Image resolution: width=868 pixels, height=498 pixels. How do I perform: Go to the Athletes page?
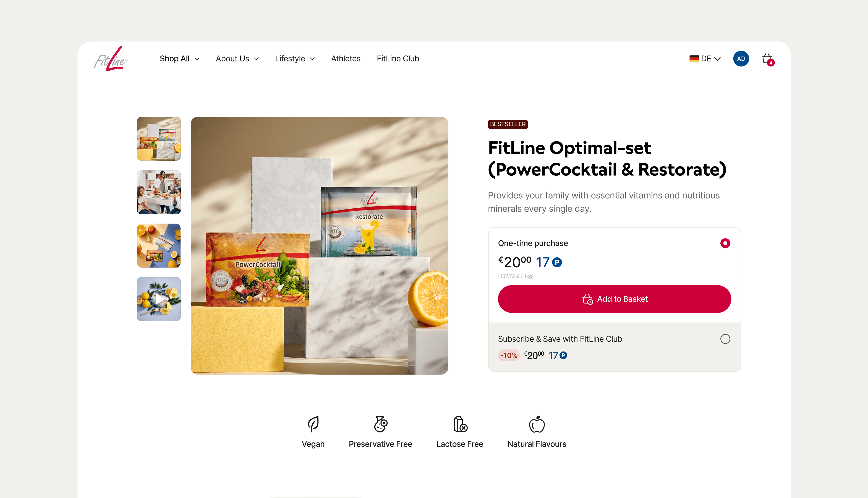(x=346, y=58)
